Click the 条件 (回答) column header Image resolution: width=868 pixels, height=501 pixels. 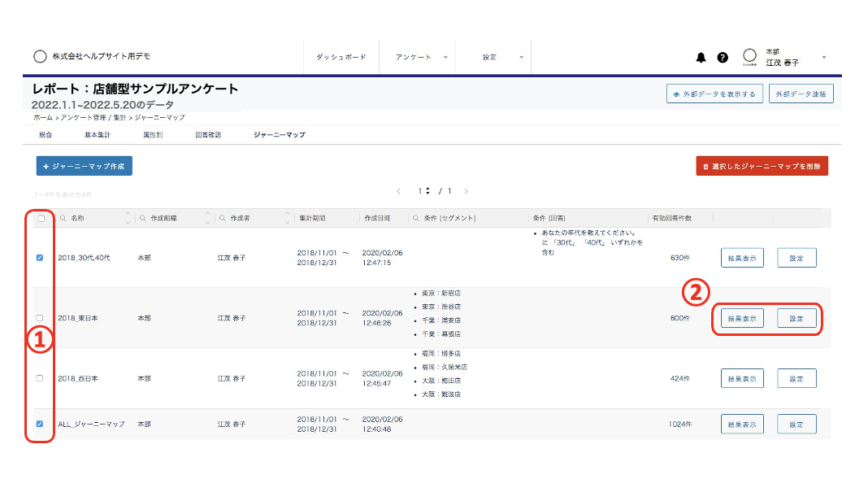[549, 218]
